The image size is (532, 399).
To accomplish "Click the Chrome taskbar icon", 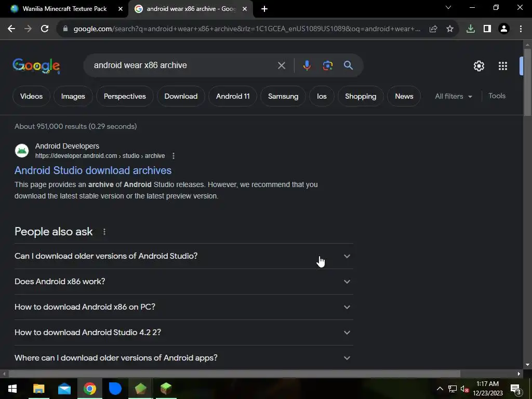I will pos(89,389).
